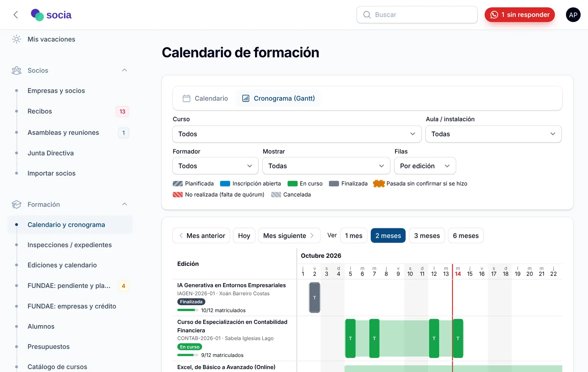The image size is (588, 372).
Task: Select the 6 meses view
Action: [466, 236]
